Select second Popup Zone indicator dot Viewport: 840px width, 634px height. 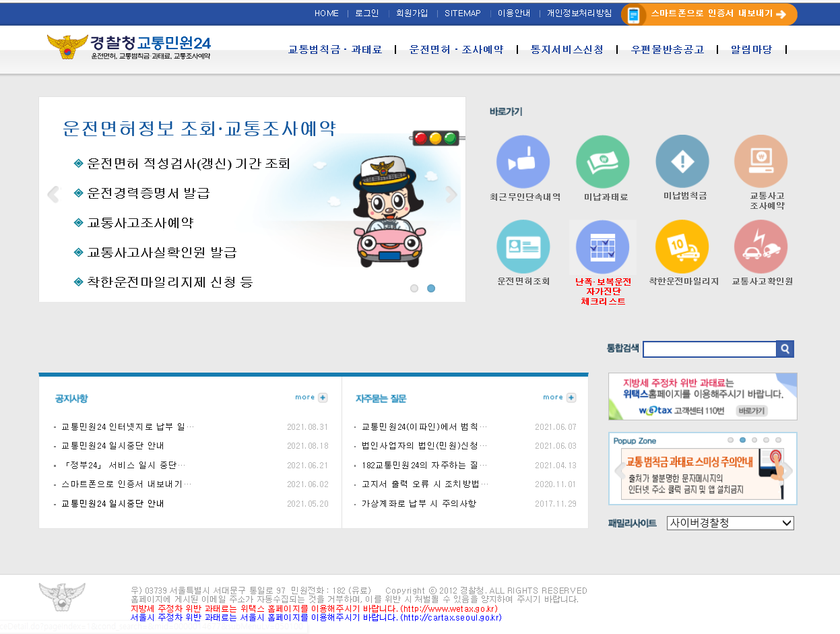tap(742, 440)
